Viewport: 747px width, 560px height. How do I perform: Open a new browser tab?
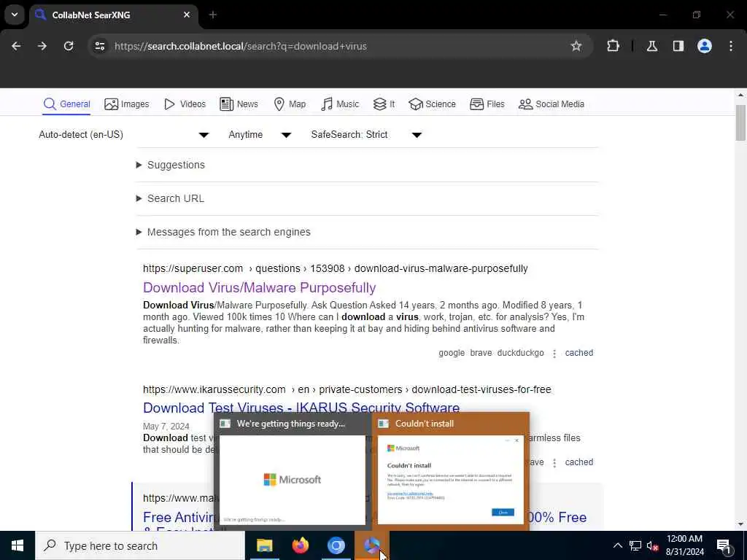pos(213,15)
